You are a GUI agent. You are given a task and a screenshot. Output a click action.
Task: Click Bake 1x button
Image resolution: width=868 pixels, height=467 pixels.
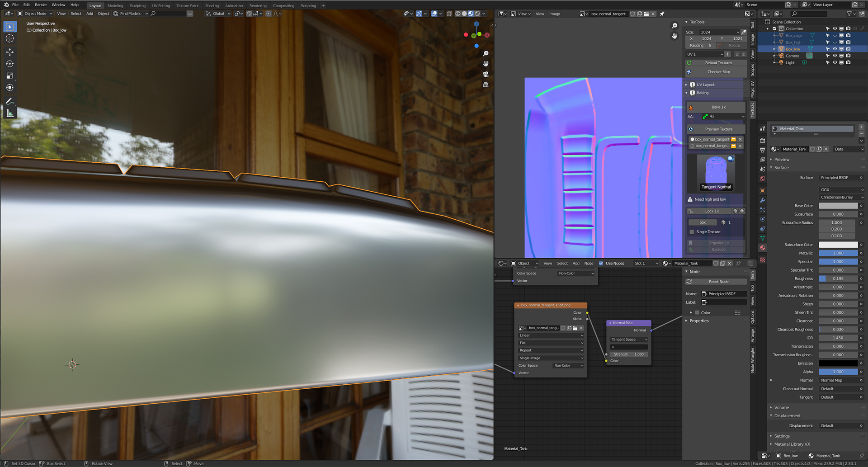point(716,107)
